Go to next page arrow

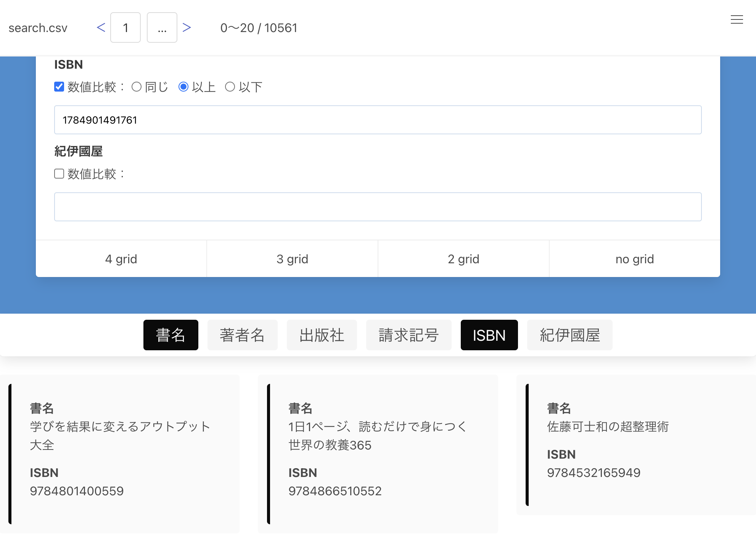187,27
